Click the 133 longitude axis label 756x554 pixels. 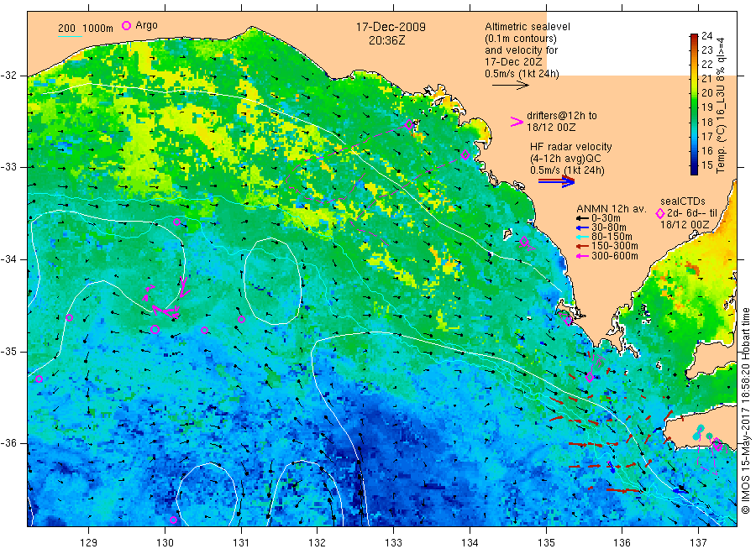point(393,543)
